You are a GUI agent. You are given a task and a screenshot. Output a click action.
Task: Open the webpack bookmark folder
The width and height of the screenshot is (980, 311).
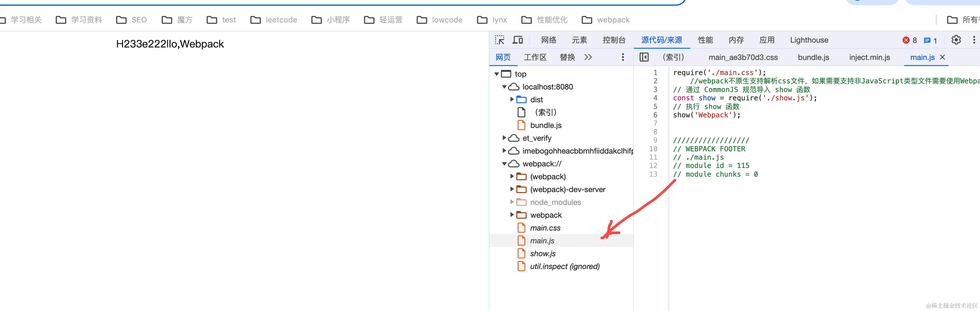(x=606, y=20)
